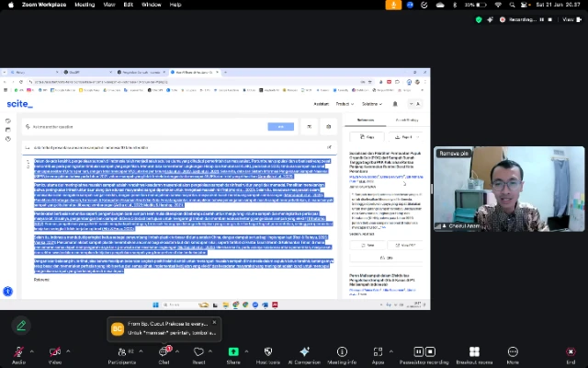Click the Spotlight search icon
This screenshot has height=368, width=588.
(x=512, y=5)
